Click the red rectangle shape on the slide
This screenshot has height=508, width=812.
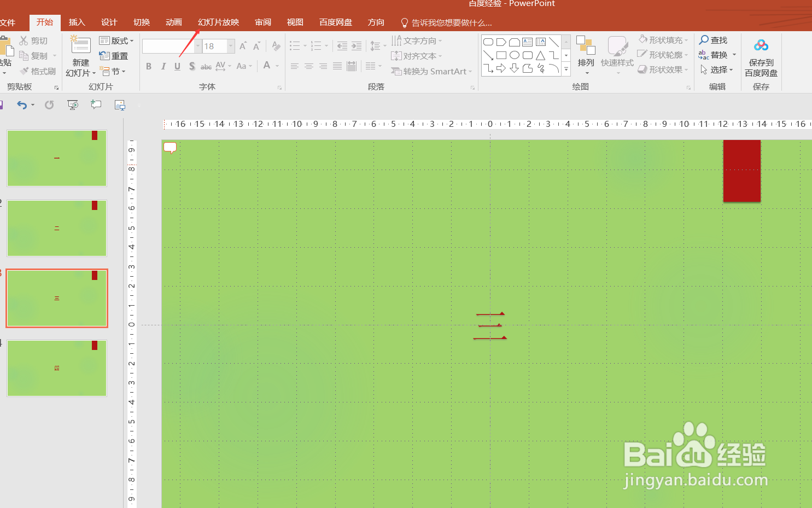[x=741, y=171]
